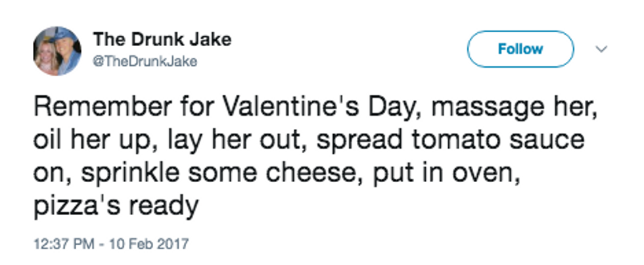Expand the down arrow beside Follow
Image resolution: width=644 pixels, height=265 pixels.
(601, 49)
